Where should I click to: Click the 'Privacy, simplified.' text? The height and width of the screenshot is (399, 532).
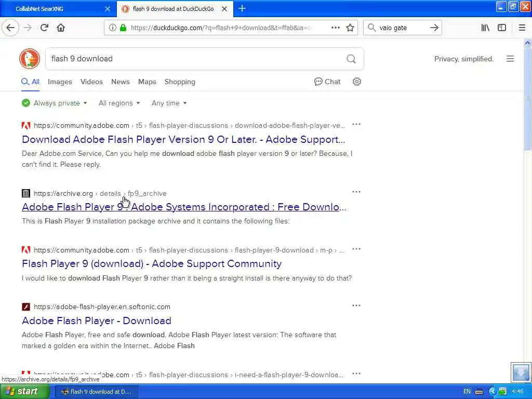(x=463, y=59)
